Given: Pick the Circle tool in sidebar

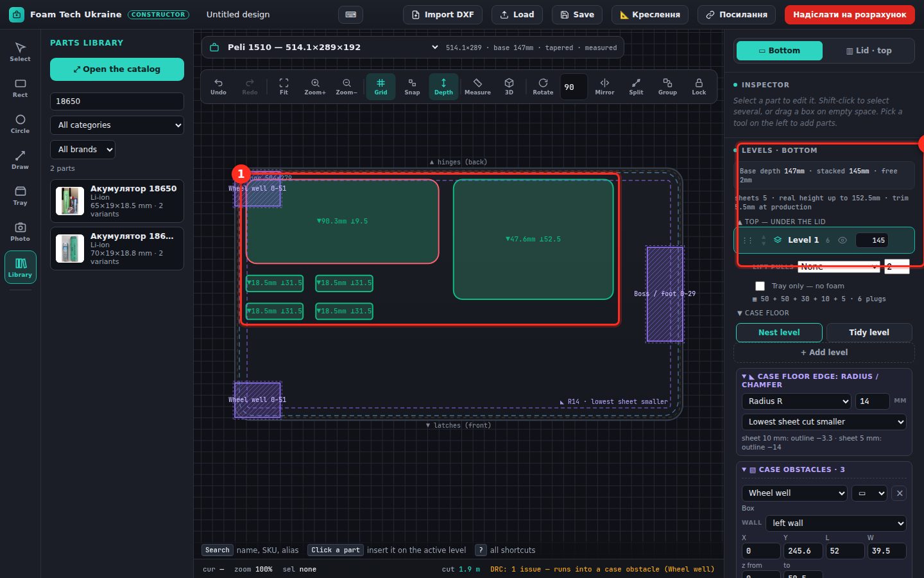Looking at the screenshot, I should [20, 124].
